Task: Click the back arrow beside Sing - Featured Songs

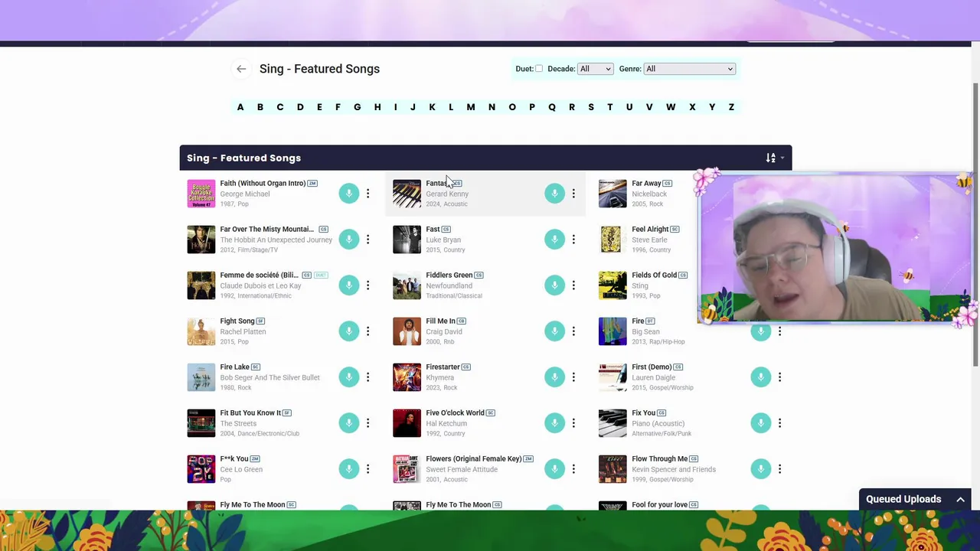Action: tap(241, 69)
